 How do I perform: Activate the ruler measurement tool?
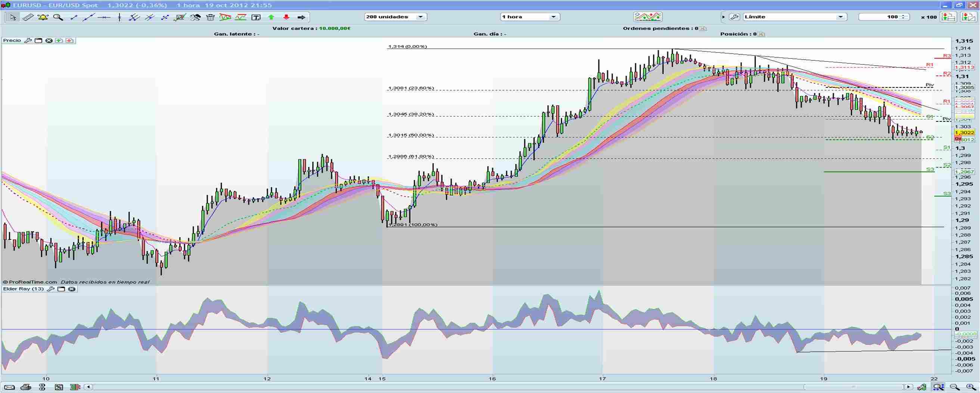[27, 17]
